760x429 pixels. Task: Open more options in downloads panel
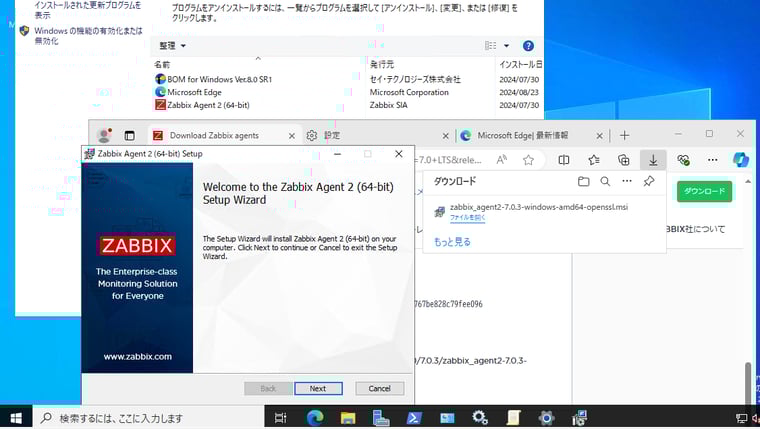(x=627, y=181)
